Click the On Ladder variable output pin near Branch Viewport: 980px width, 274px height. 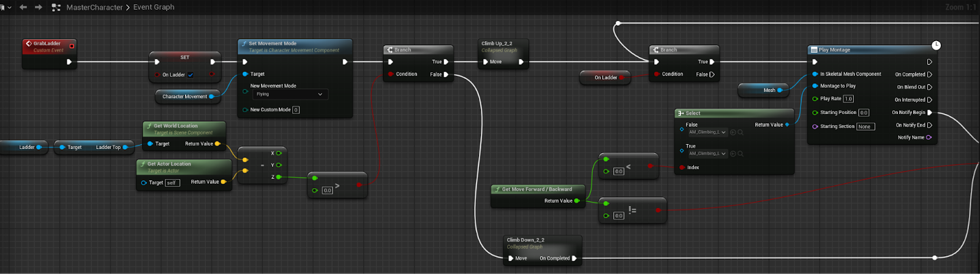[x=621, y=78]
